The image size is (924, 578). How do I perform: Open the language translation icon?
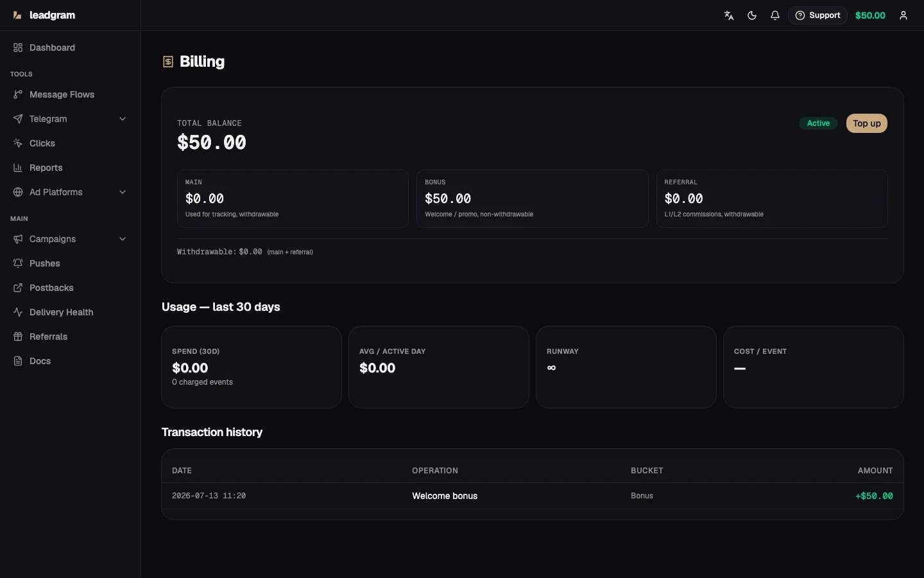click(729, 15)
